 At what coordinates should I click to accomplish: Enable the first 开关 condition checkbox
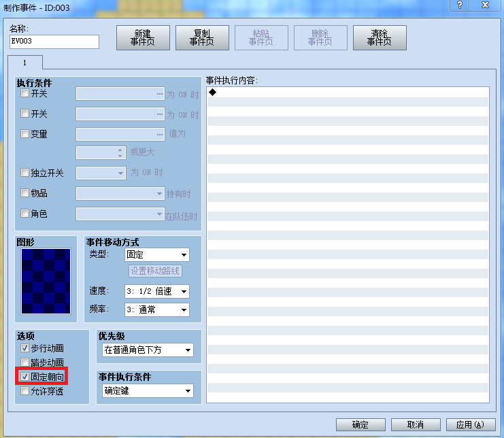(x=24, y=93)
